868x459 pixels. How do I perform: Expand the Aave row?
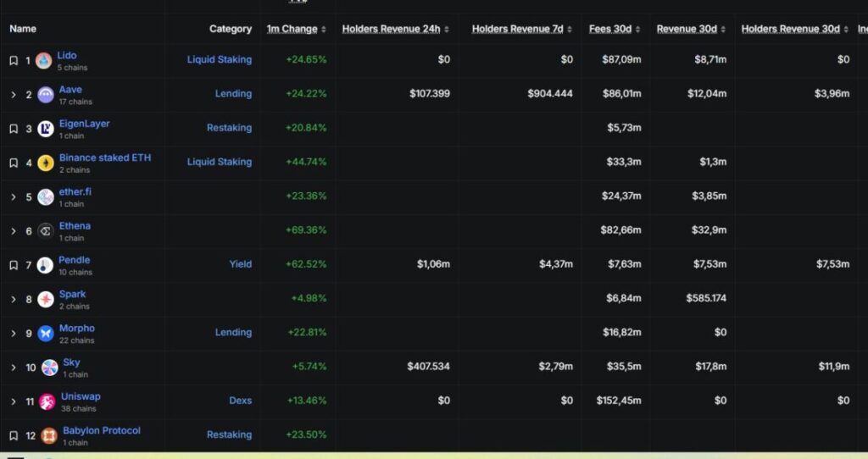[x=14, y=95]
